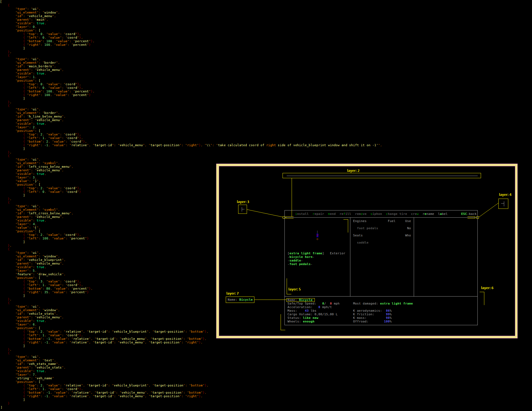532x411 pixels.
Task: Click "remove" to remove a part
Action: (361, 214)
